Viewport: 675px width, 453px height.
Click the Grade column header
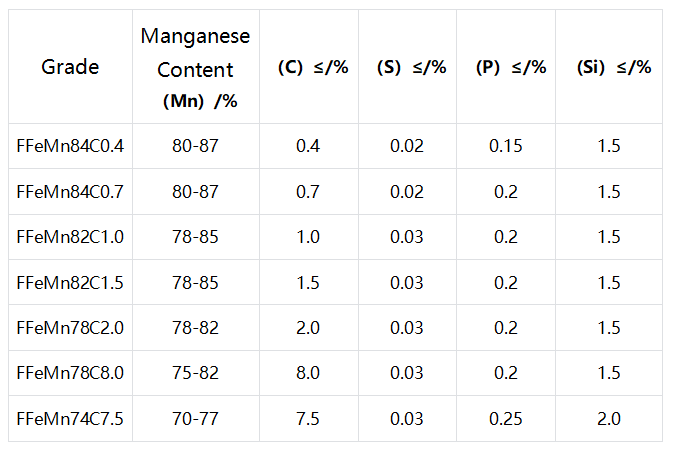(x=70, y=67)
